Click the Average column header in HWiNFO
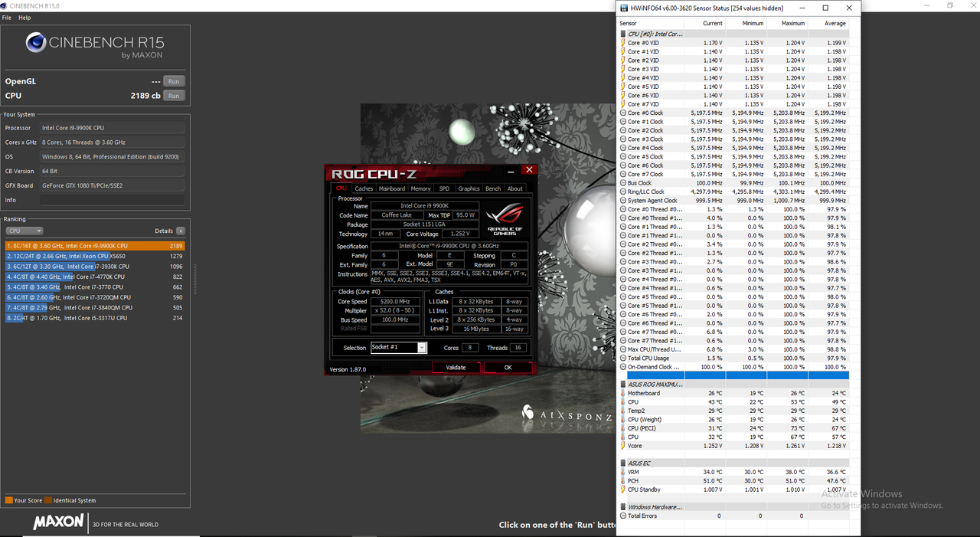This screenshot has height=537, width=980. (828, 24)
